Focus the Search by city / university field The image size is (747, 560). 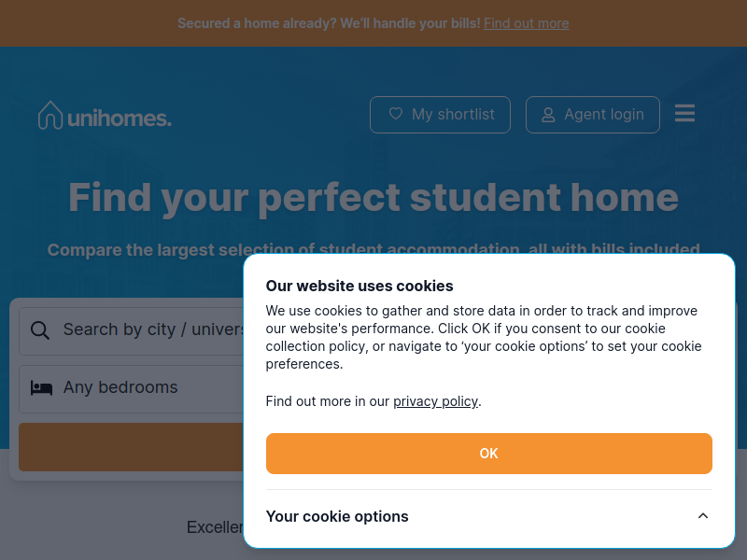132,331
